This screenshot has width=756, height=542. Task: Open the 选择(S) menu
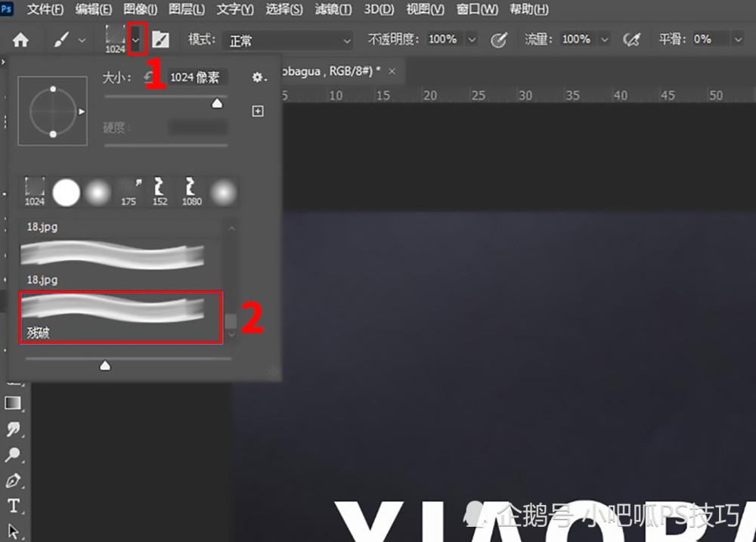click(284, 9)
